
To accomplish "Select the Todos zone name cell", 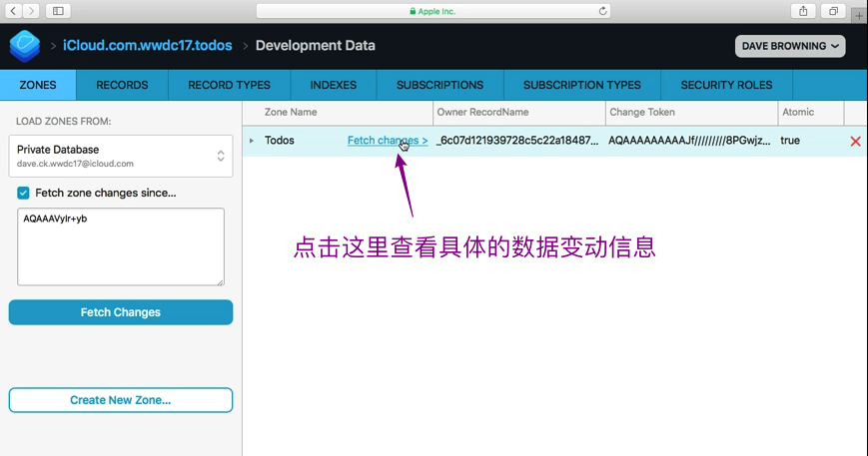I will 280,141.
